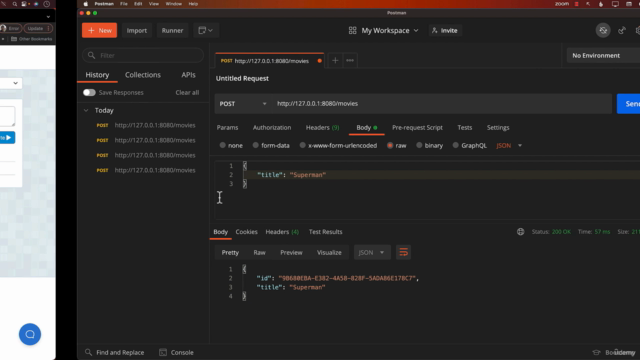640x360 pixels.
Task: Open the Import dialog
Action: tap(136, 30)
